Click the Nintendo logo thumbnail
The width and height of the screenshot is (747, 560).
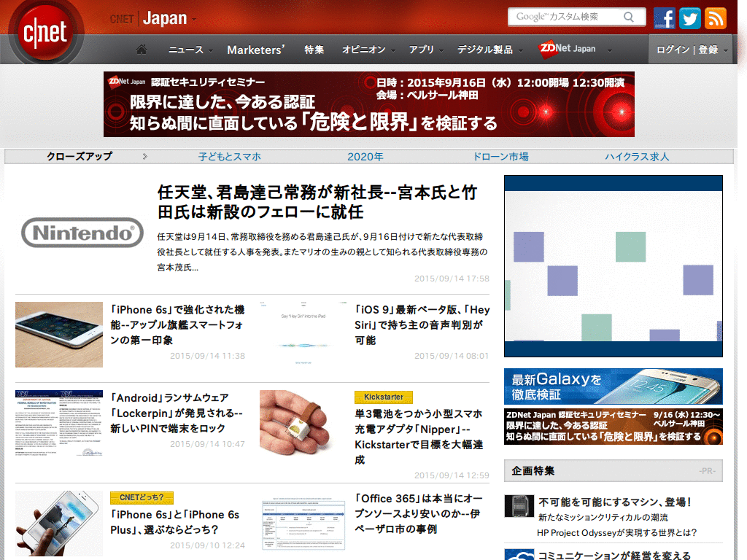pyautogui.click(x=82, y=233)
